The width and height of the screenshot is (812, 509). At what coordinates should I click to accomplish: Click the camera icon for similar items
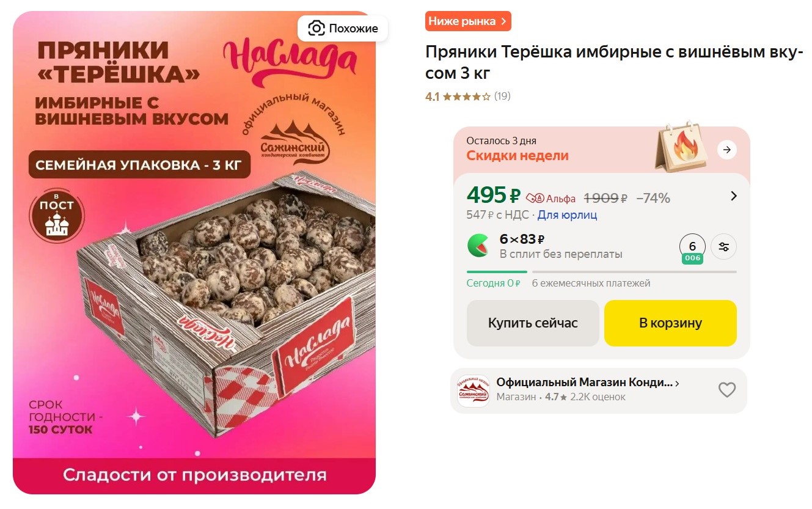[316, 28]
